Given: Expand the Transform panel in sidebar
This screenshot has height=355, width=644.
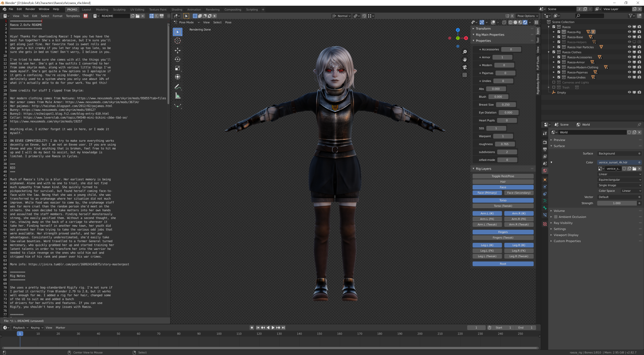Looking at the screenshot, I should tap(483, 29).
